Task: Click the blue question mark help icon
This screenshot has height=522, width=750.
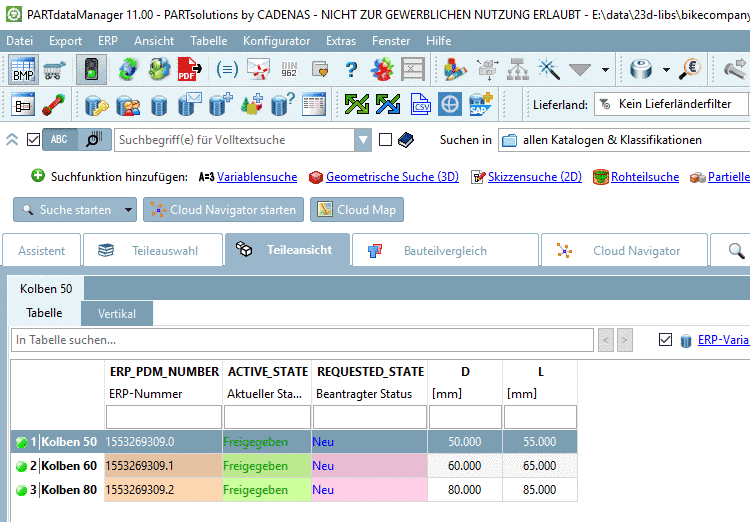Action: [352, 70]
